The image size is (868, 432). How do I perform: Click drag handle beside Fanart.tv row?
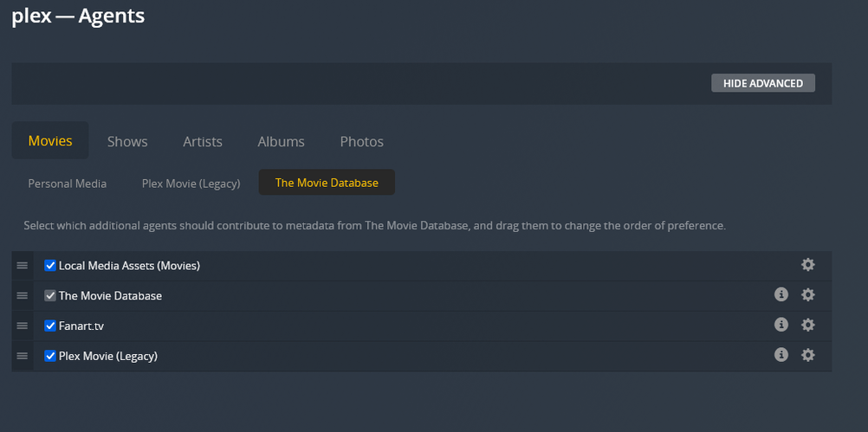(x=23, y=326)
